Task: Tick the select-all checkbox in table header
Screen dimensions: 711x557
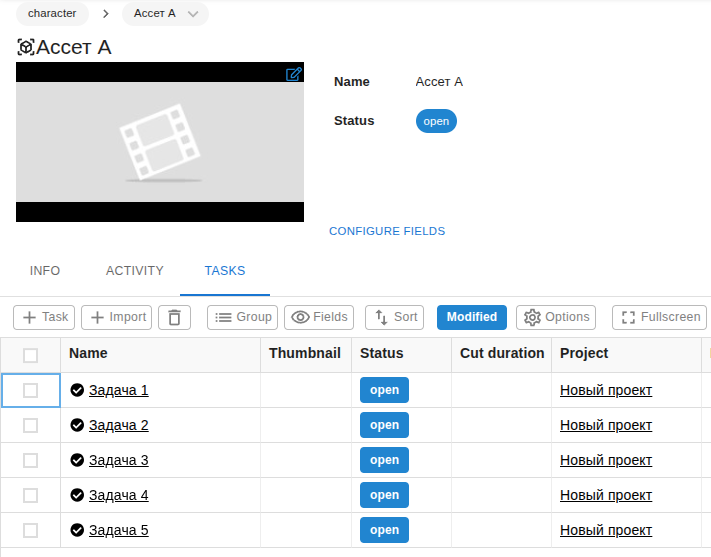Action: [31, 354]
